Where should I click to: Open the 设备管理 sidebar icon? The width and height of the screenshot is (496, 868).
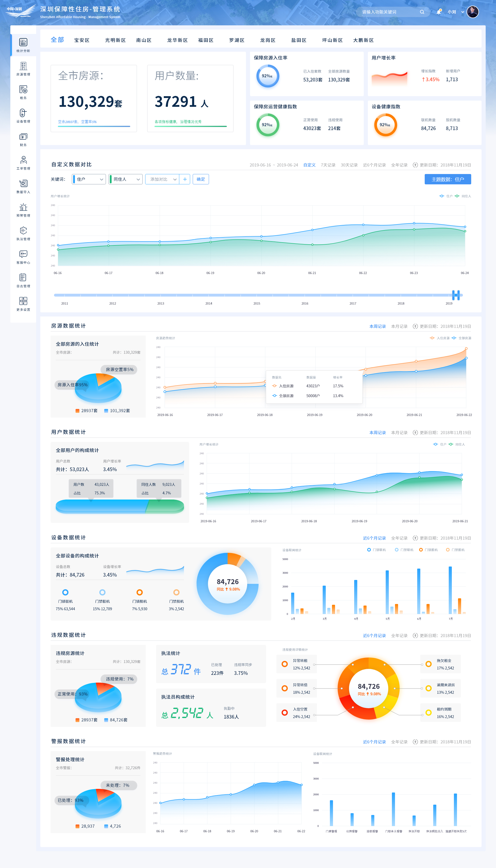tap(23, 113)
